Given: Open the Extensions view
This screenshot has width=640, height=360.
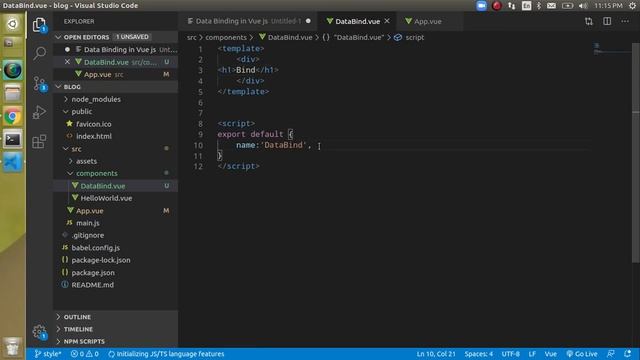Looking at the screenshot, I should [x=39, y=142].
